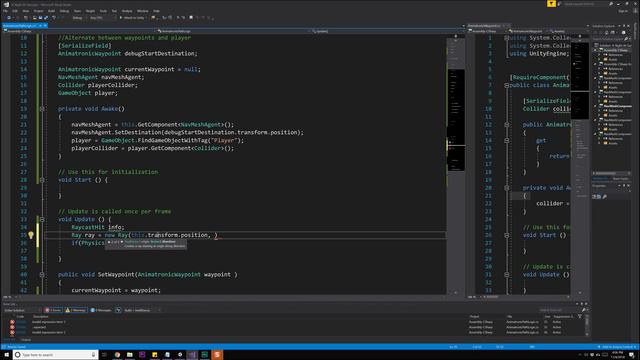Open the View menu

tap(26, 11)
